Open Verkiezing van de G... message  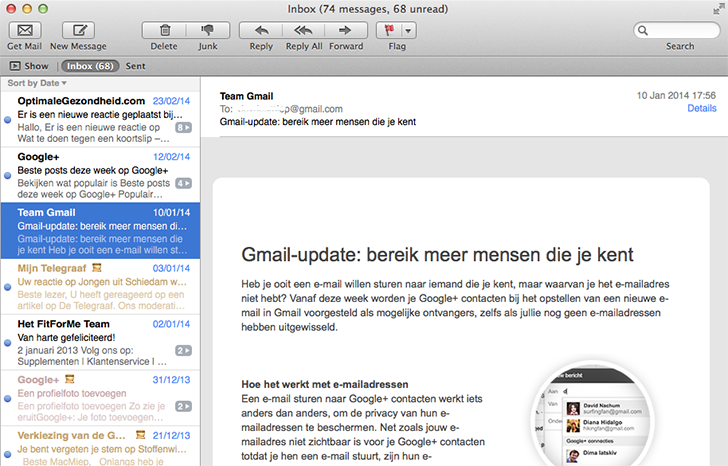pyautogui.click(x=100, y=447)
